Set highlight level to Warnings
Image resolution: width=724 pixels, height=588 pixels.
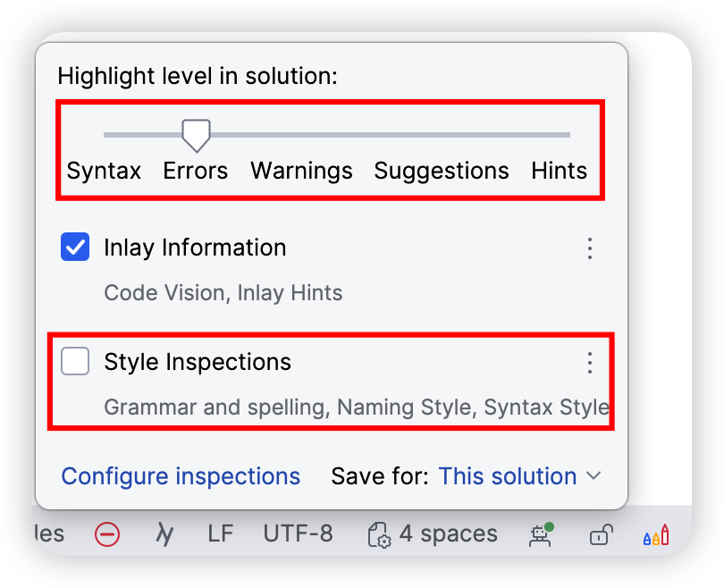pos(301,171)
